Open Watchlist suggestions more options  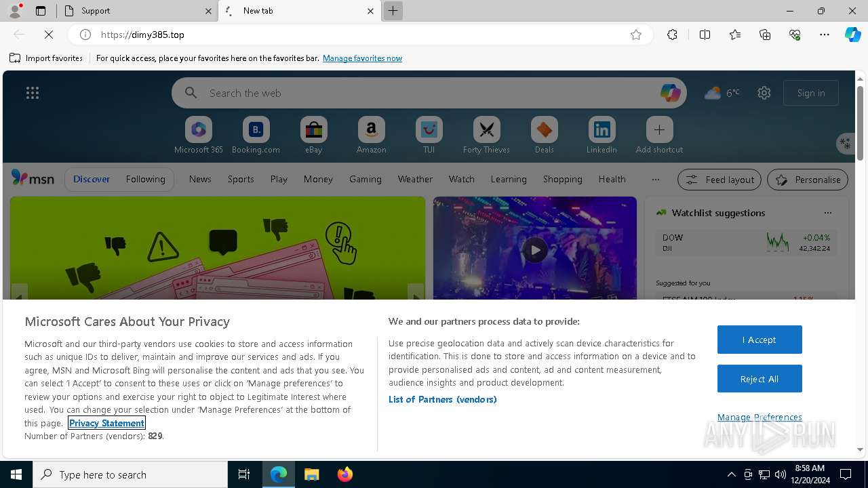828,213
